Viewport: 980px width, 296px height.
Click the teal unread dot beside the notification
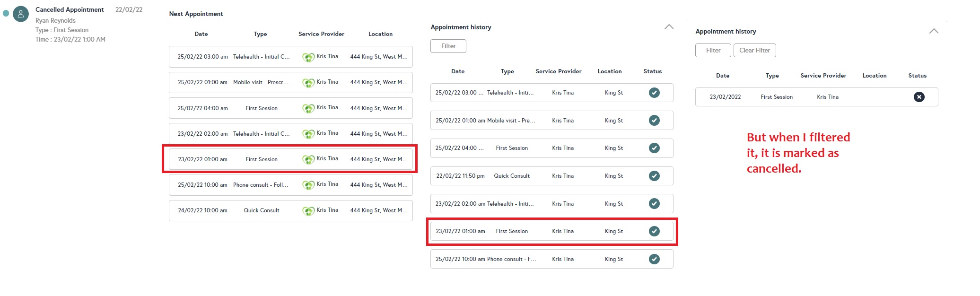pyautogui.click(x=6, y=13)
